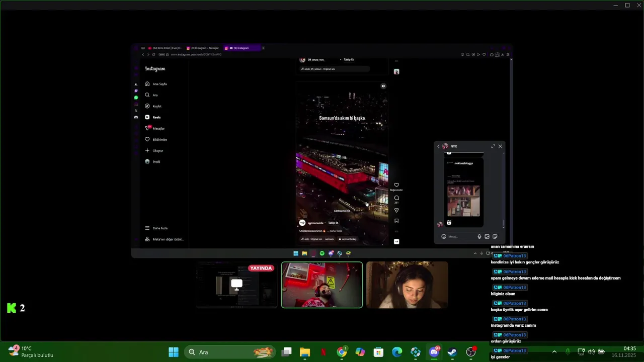Open Discord from the taskbar
644x362 pixels.
click(x=434, y=352)
